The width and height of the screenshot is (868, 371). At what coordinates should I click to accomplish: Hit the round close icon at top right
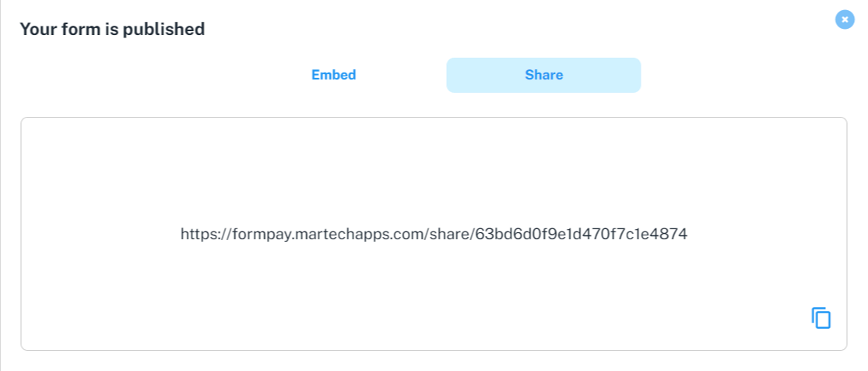pyautogui.click(x=845, y=19)
